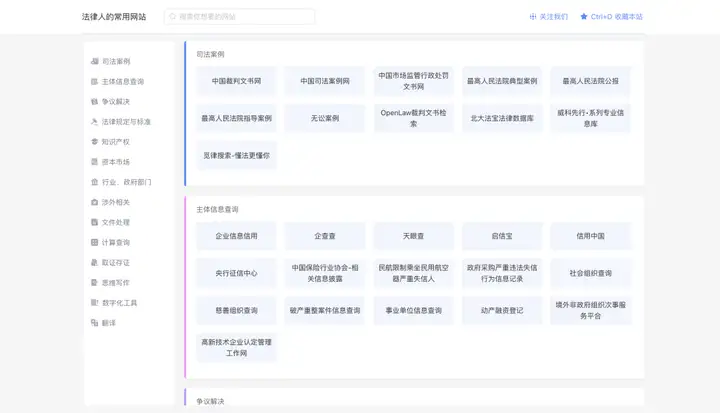This screenshot has width=720, height=413.
Task: Open 政府采购严重违法失信行为信息记录 card
Action: coord(502,273)
